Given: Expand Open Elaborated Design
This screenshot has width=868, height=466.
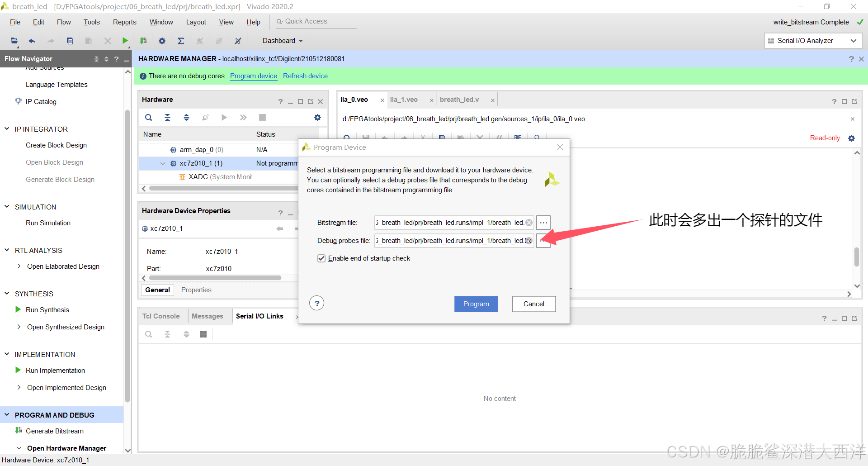Looking at the screenshot, I should (19, 266).
